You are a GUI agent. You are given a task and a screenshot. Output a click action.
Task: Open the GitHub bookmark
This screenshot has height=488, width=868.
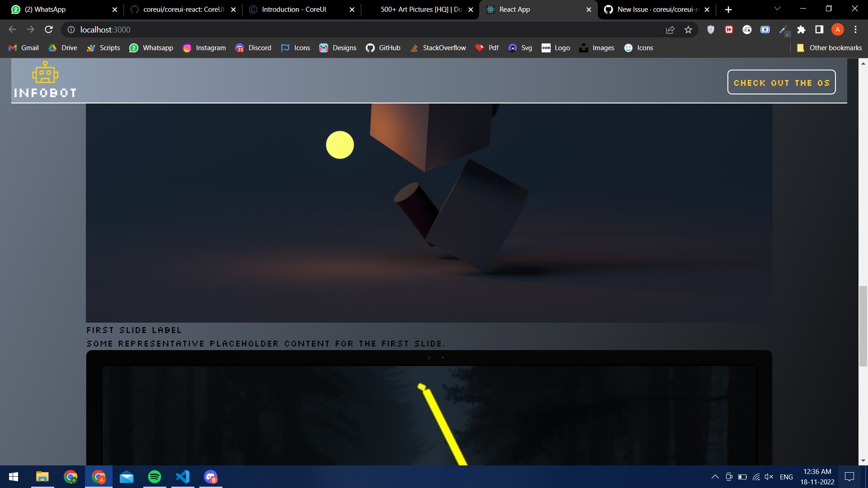pos(383,47)
